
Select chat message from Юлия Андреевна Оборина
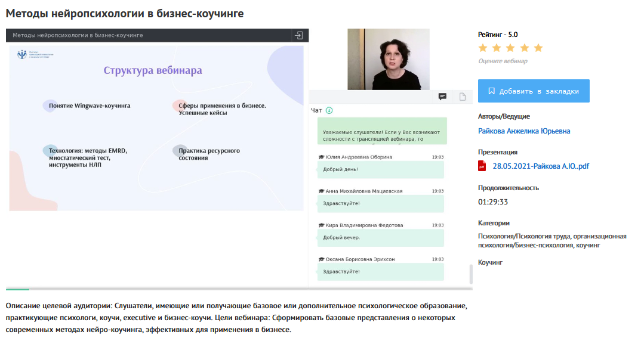pyautogui.click(x=381, y=169)
